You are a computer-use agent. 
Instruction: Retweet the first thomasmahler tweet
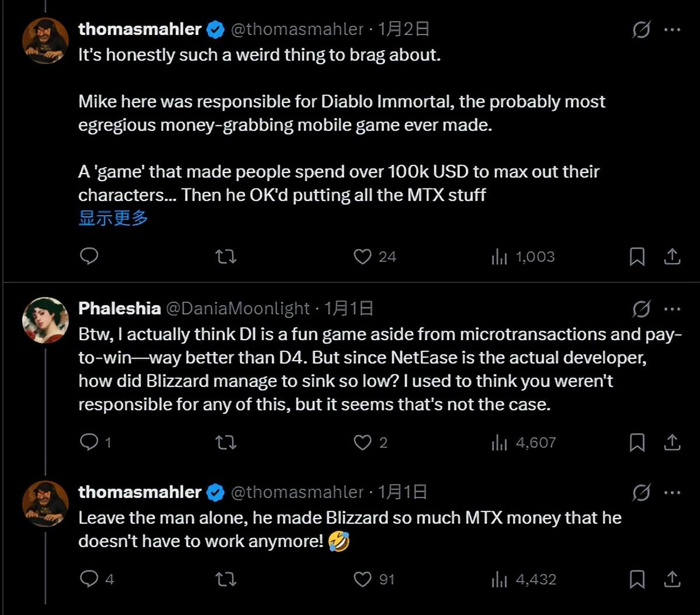[x=226, y=257]
